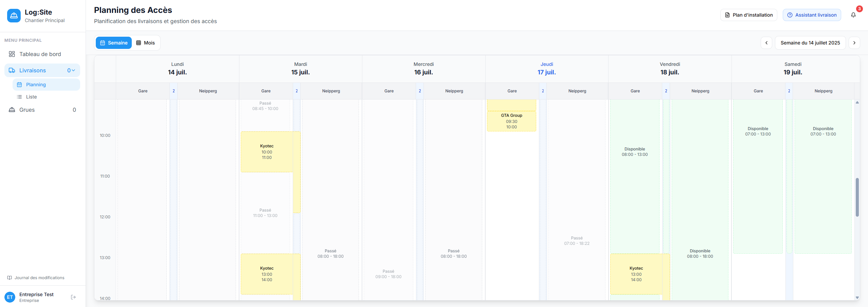Click the scrollbar up arrow in planning grid
This screenshot has width=868, height=307.
pos(857,102)
